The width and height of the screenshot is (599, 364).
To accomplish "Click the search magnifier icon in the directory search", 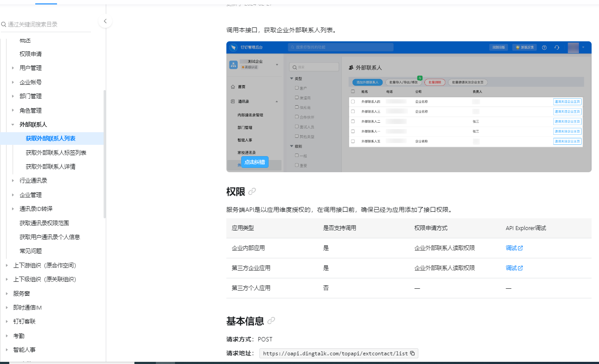I will coord(4,24).
